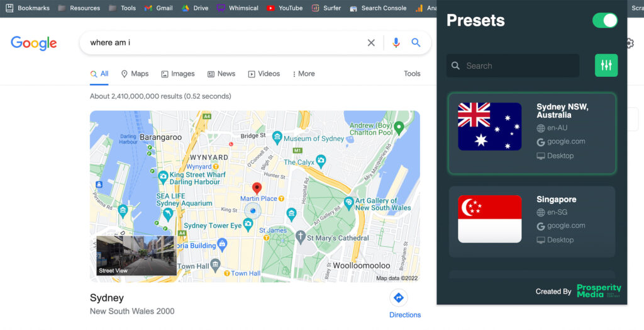Image resolution: width=644 pixels, height=330 pixels.
Task: Open the Search Console bookmark
Action: (x=378, y=8)
